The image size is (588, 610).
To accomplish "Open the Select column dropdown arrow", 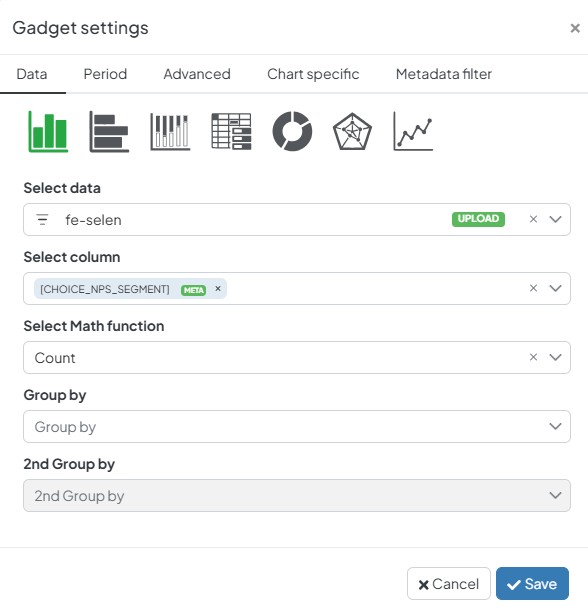I will [x=555, y=288].
